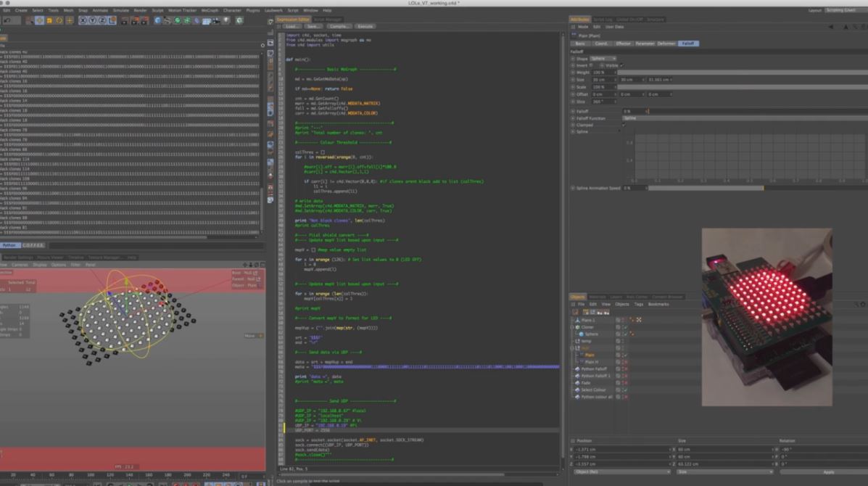
Task: Click the Position X input field
Action: pos(621,450)
